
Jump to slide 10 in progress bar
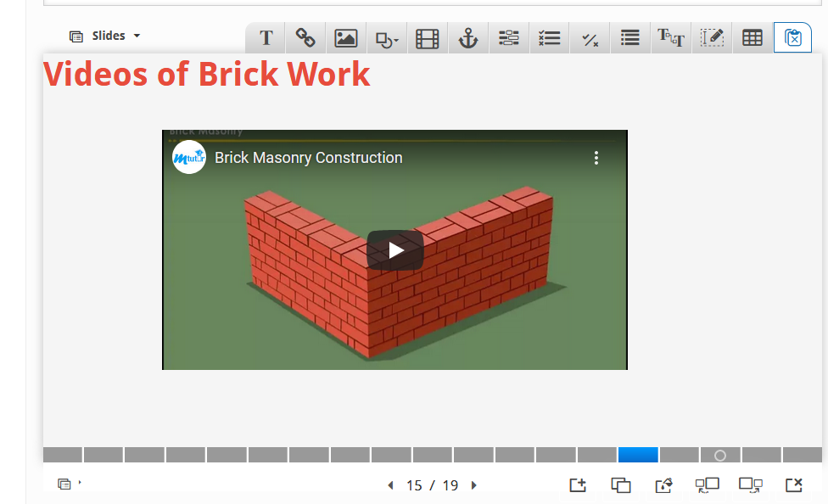(433, 455)
